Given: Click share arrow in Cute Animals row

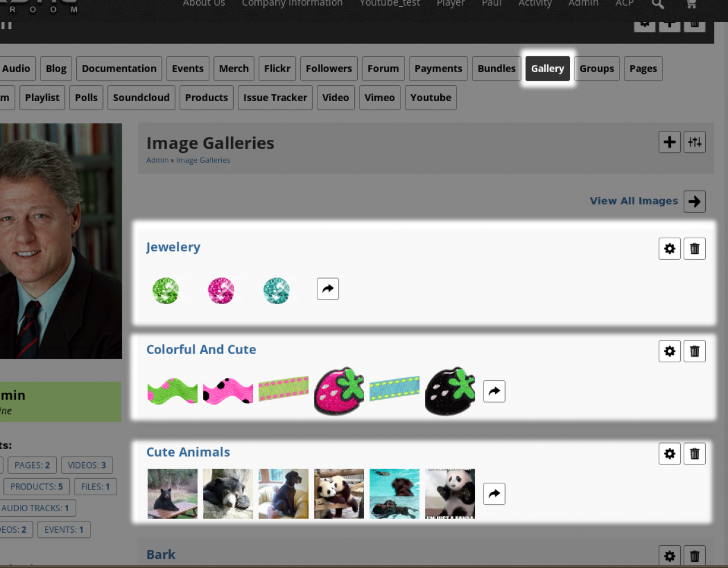Looking at the screenshot, I should click(x=494, y=494).
